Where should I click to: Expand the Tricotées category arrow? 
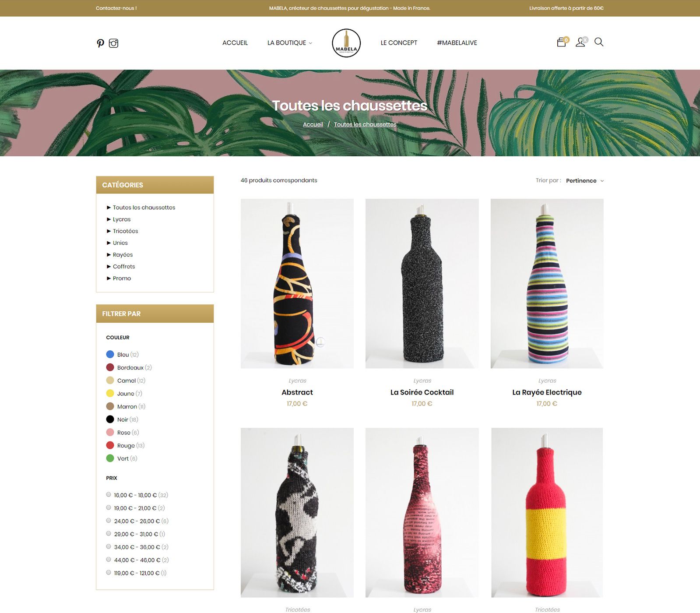109,231
